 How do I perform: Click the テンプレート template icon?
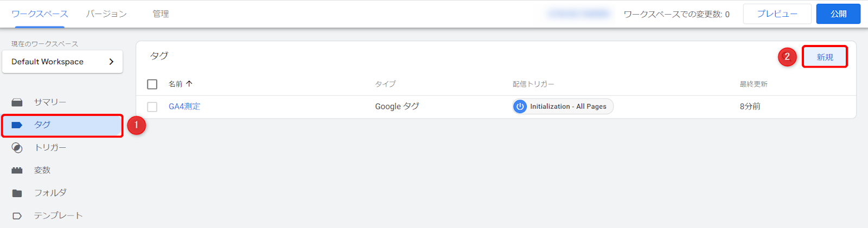(x=17, y=216)
